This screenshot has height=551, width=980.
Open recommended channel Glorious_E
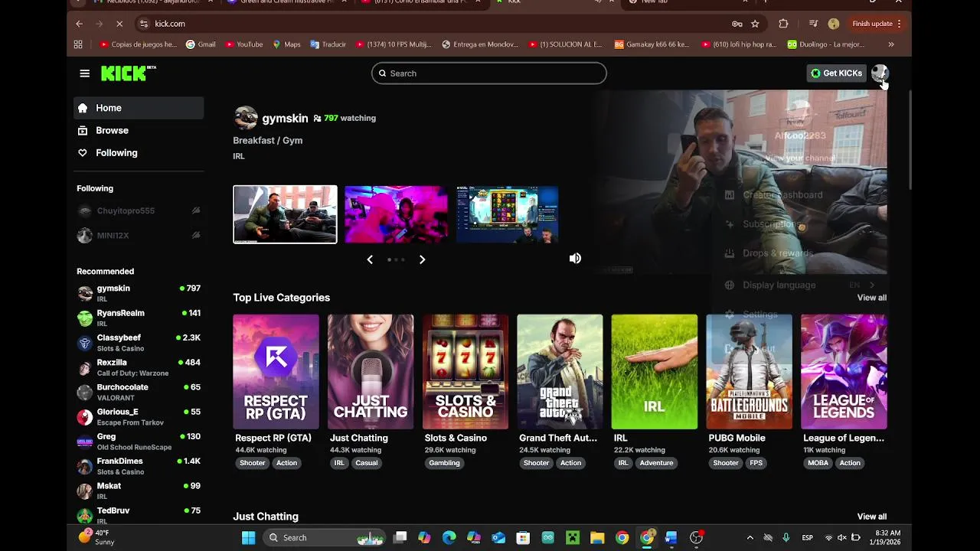tap(139, 417)
